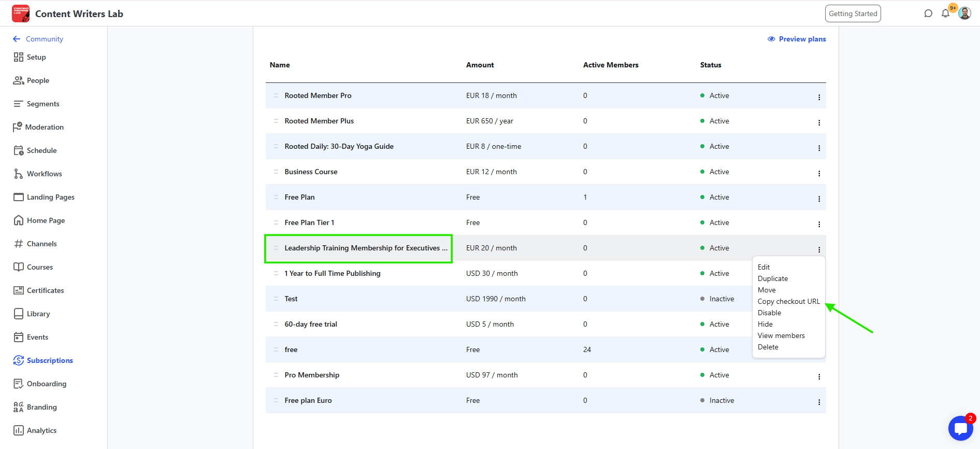The height and width of the screenshot is (449, 980).
Task: Open options menu for Free plan Euro
Action: (x=819, y=402)
